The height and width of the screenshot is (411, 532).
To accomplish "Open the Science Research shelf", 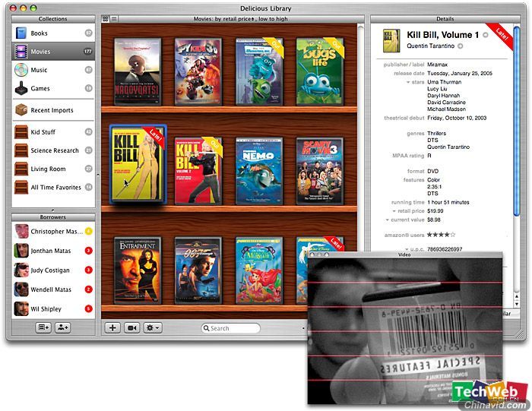I will coord(53,150).
